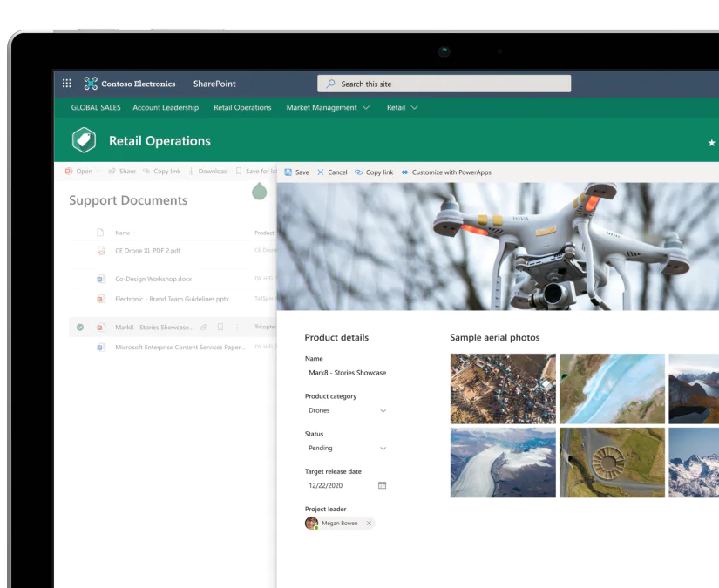719x588 pixels.
Task: Click the Save button in form toolbar
Action: pos(296,172)
